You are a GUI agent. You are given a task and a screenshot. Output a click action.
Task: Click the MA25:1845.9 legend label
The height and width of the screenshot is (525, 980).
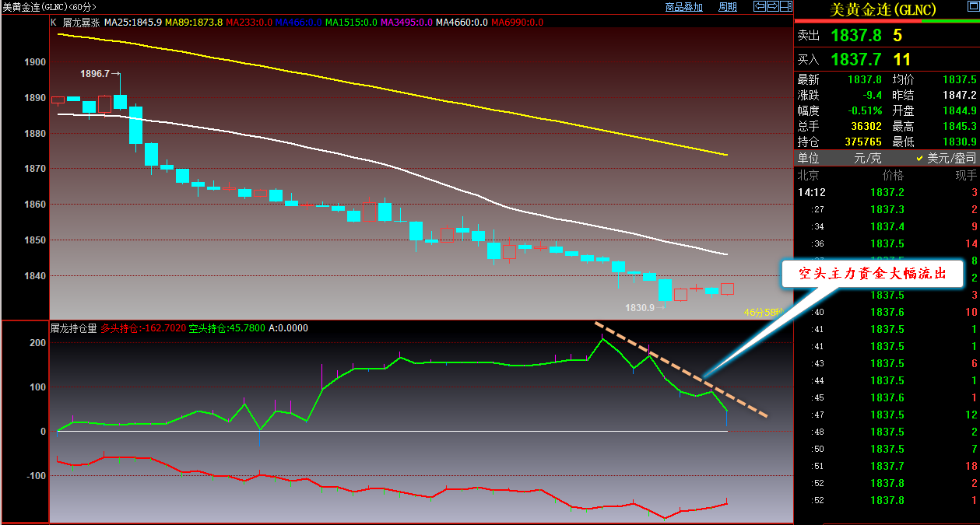133,23
